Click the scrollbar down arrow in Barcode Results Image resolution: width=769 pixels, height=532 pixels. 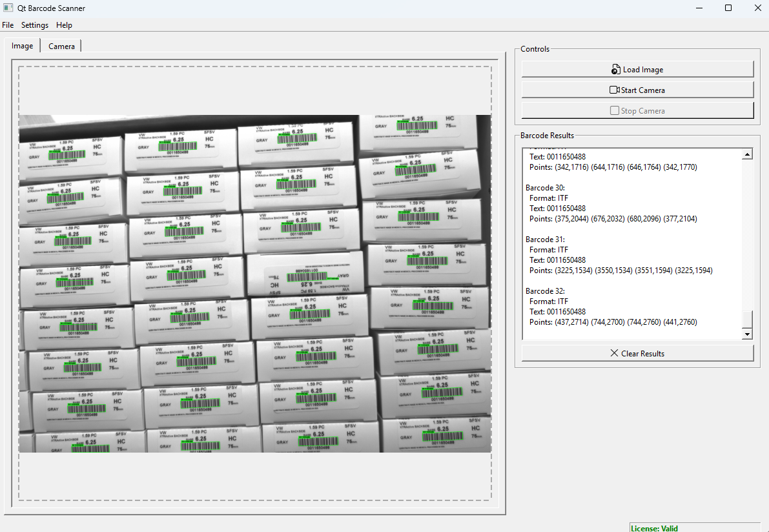coord(747,334)
